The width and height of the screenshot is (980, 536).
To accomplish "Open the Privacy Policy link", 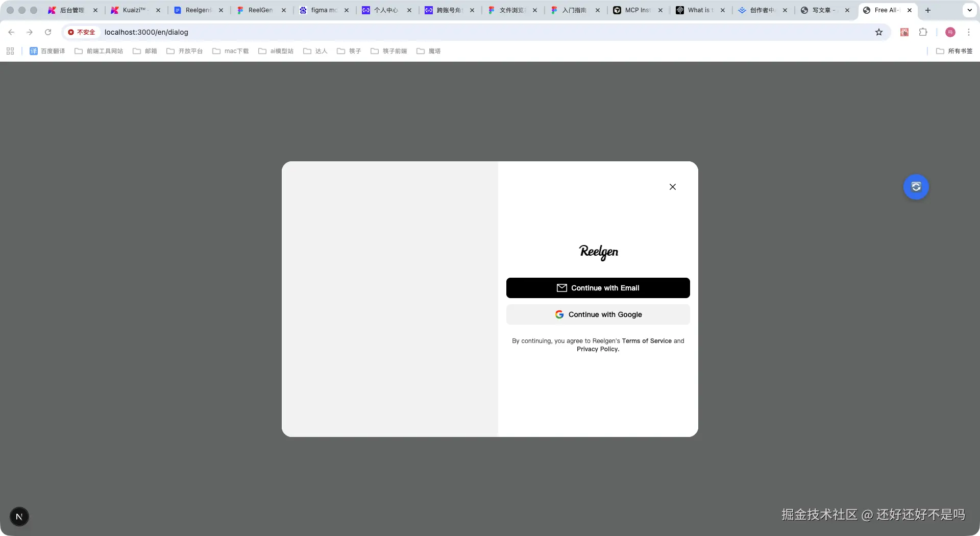I will (598, 349).
